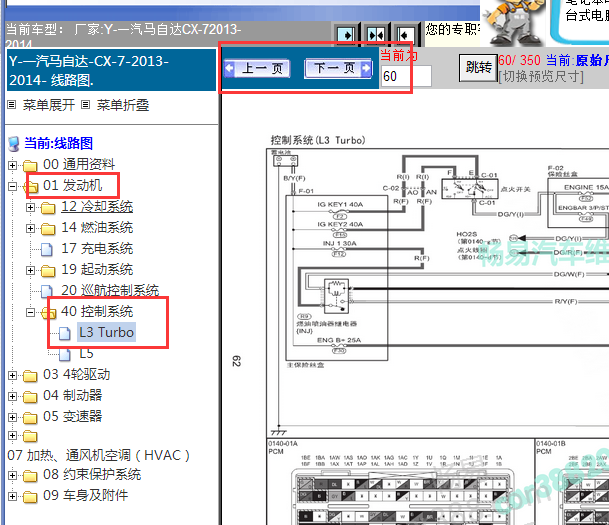The image size is (609, 525).
Task: Click the inward double-arrow panel icon
Action: coord(376,35)
